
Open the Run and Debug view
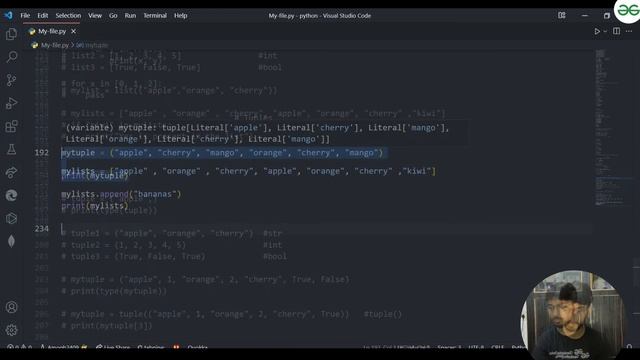(11, 103)
